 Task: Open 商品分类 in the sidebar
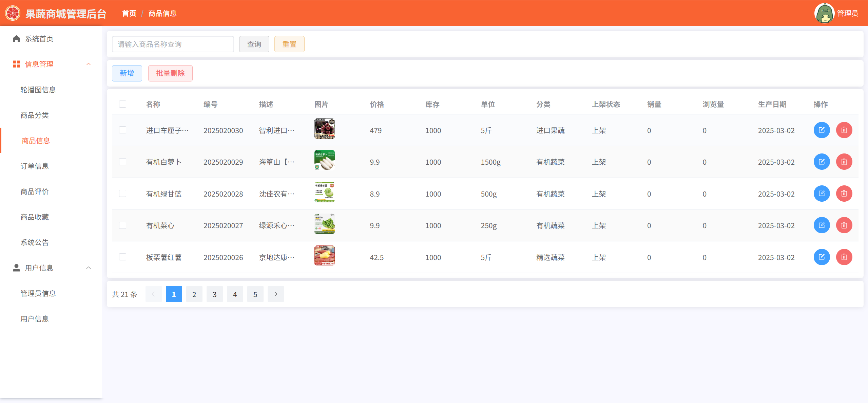tap(35, 115)
